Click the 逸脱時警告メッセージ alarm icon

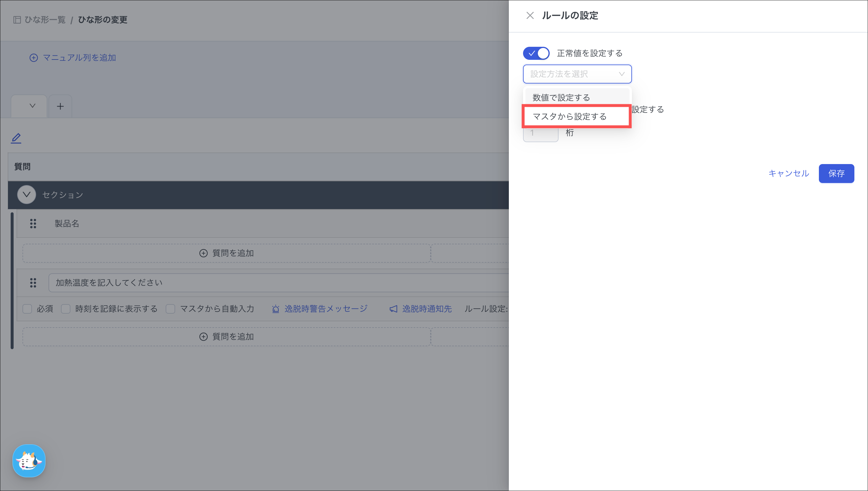pyautogui.click(x=276, y=309)
